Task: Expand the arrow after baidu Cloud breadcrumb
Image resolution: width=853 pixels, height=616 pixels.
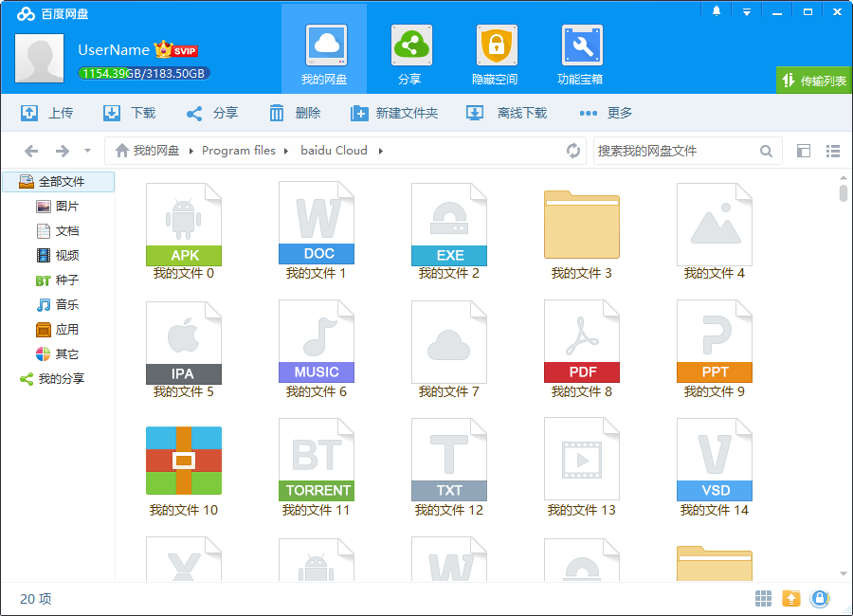Action: pos(380,151)
